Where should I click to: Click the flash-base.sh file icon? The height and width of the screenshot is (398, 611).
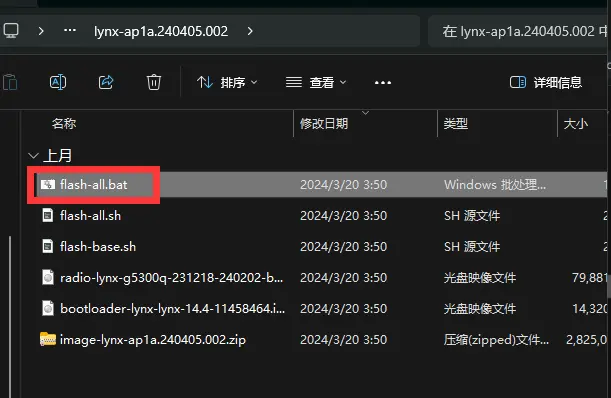click(48, 246)
